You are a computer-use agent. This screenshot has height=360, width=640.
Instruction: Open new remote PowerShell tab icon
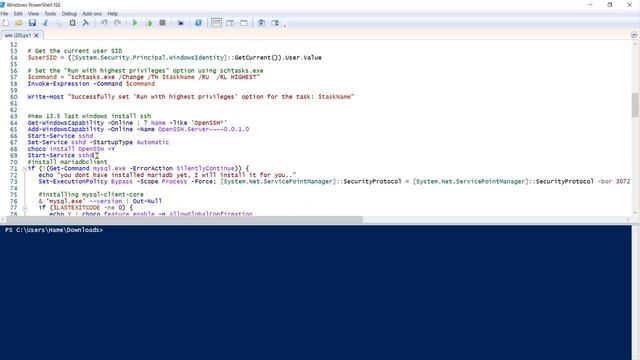coord(180,23)
